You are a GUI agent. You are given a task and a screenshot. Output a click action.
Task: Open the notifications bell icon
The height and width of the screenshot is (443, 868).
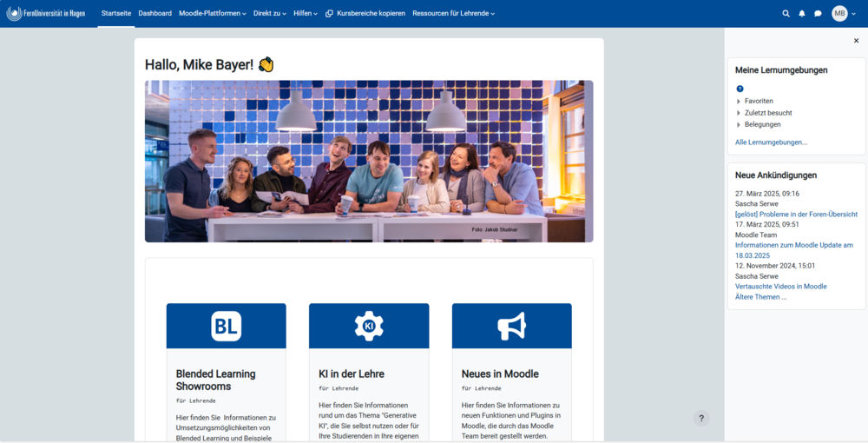point(801,14)
